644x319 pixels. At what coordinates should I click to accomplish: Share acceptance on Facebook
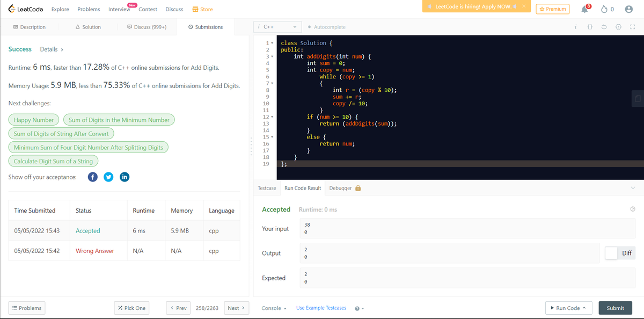click(x=92, y=177)
